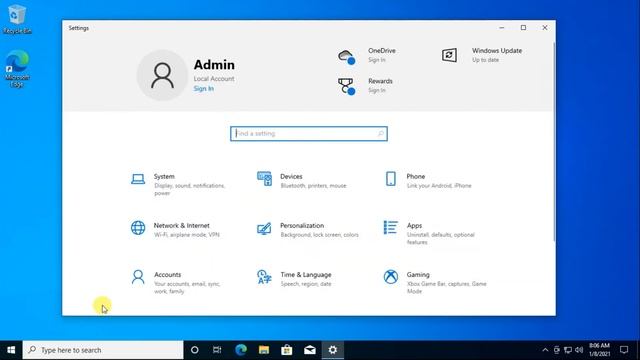Screen dimensions: 640x360
Task: Open the Apps list icon
Action: tap(391, 227)
